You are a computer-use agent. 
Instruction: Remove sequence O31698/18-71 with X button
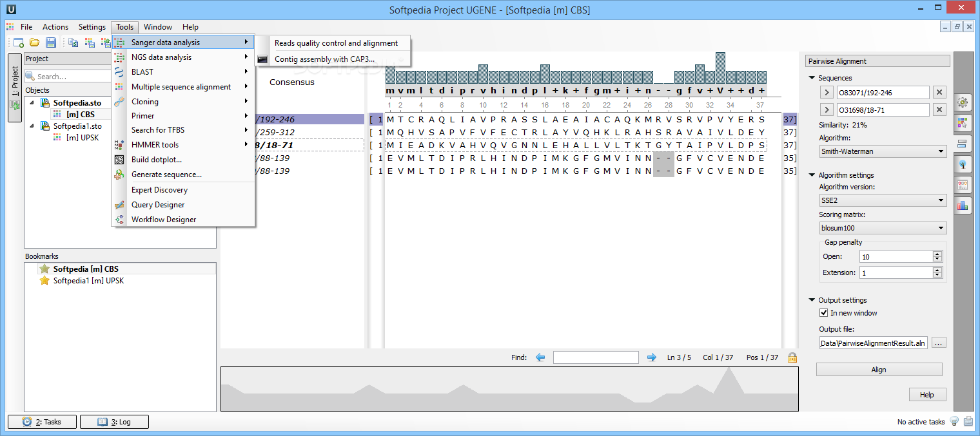point(939,110)
